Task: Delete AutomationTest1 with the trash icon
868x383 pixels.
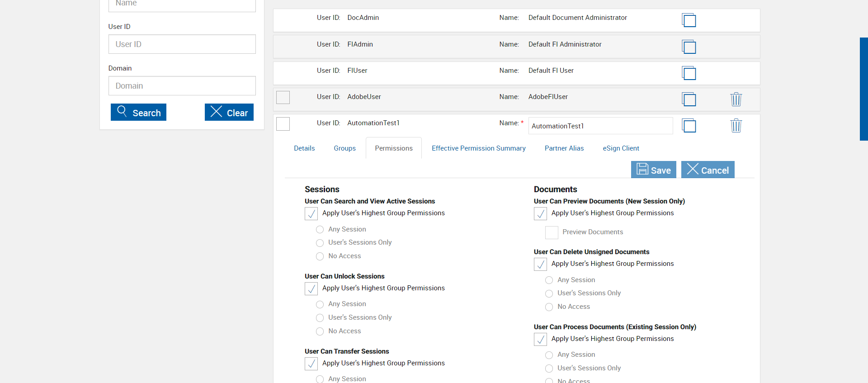Action: (x=736, y=125)
